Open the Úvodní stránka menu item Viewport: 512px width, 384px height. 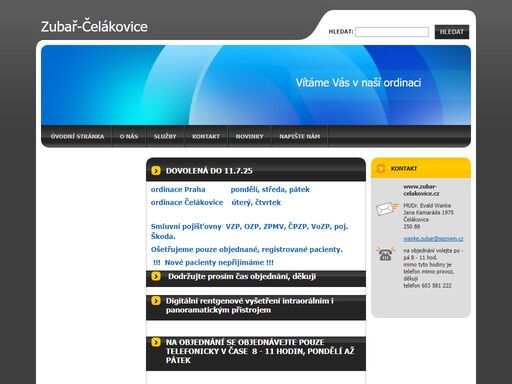tap(77, 136)
